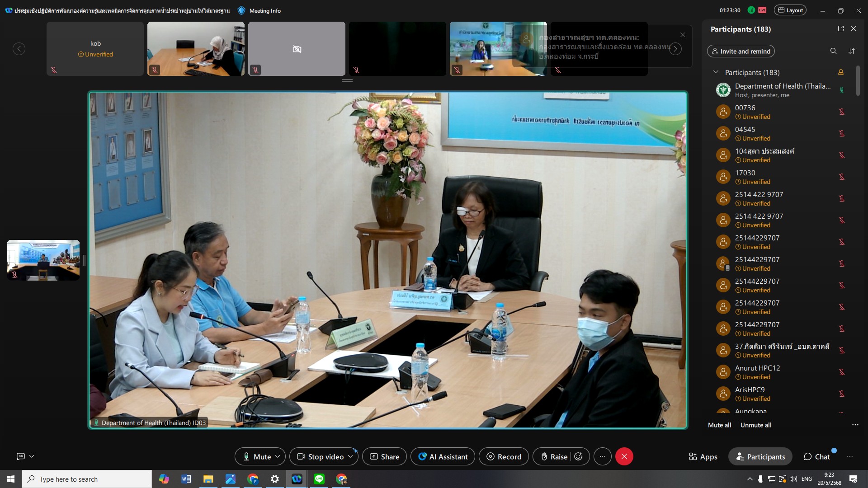Screen dimensions: 868x488
Task: Start recording with Record button
Action: pyautogui.click(x=504, y=456)
